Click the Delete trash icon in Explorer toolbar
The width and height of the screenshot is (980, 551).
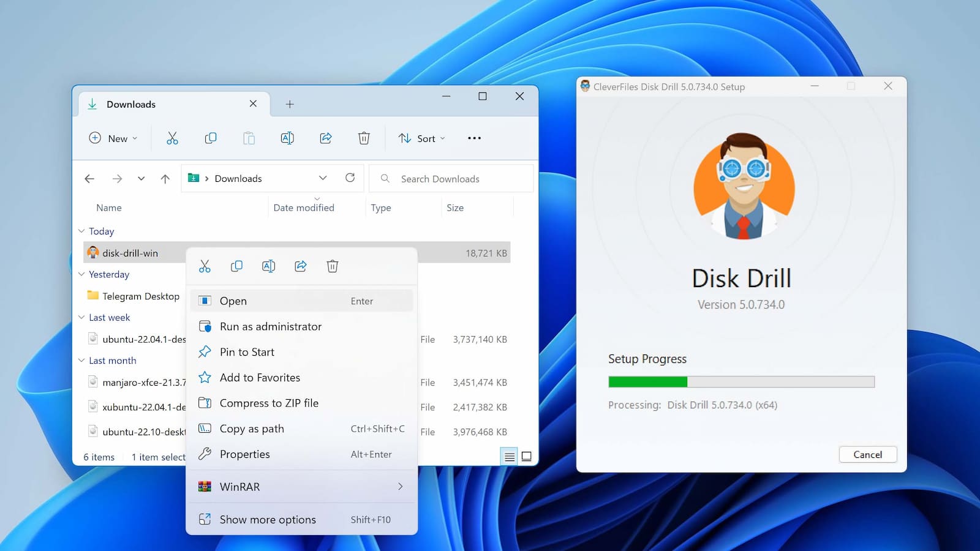(364, 138)
